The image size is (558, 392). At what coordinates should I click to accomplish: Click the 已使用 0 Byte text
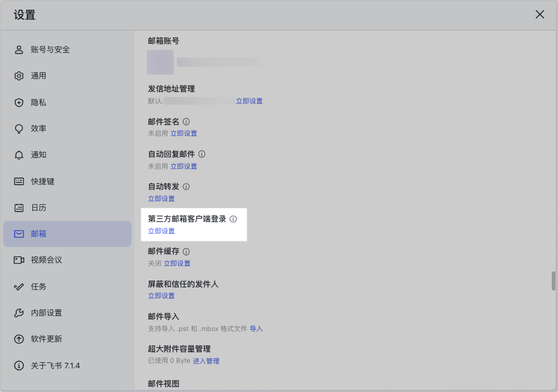tap(169, 361)
